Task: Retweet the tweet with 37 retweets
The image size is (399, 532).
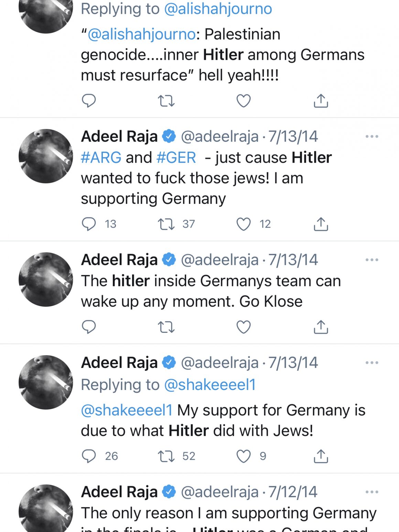Action: coord(166,224)
